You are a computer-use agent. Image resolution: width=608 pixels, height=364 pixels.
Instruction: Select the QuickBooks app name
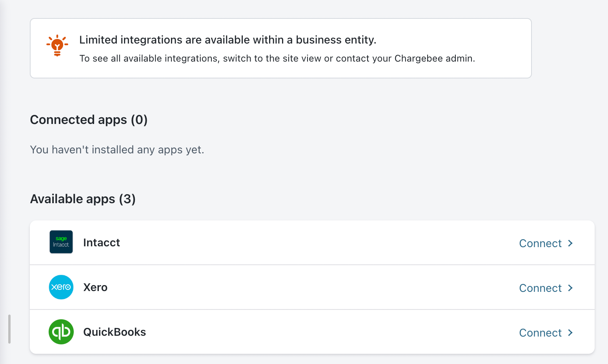(x=115, y=332)
